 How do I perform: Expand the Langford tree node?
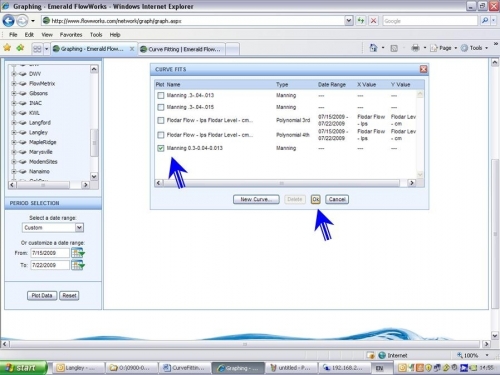pyautogui.click(x=14, y=123)
